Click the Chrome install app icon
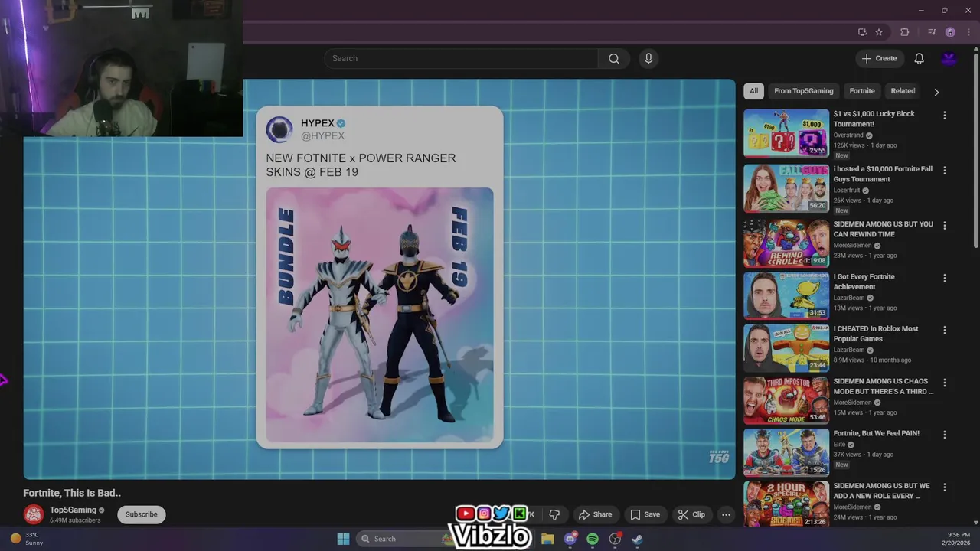The width and height of the screenshot is (980, 551). click(x=862, y=32)
